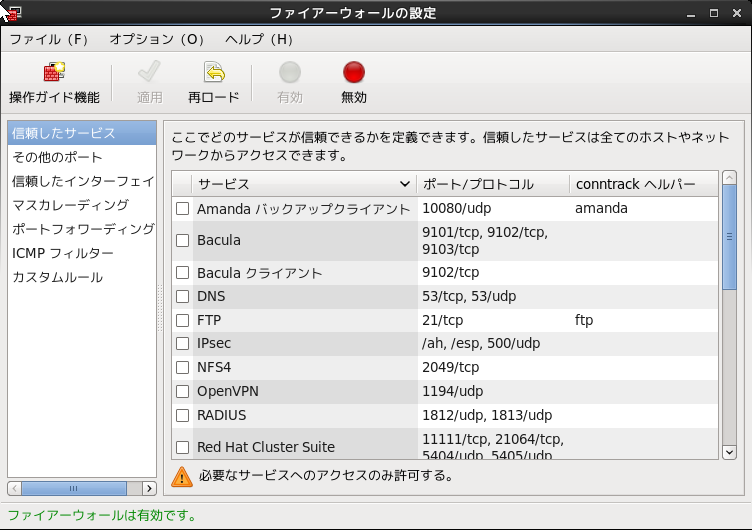
Task: Enable the NFS4 checkbox
Action: point(182,367)
